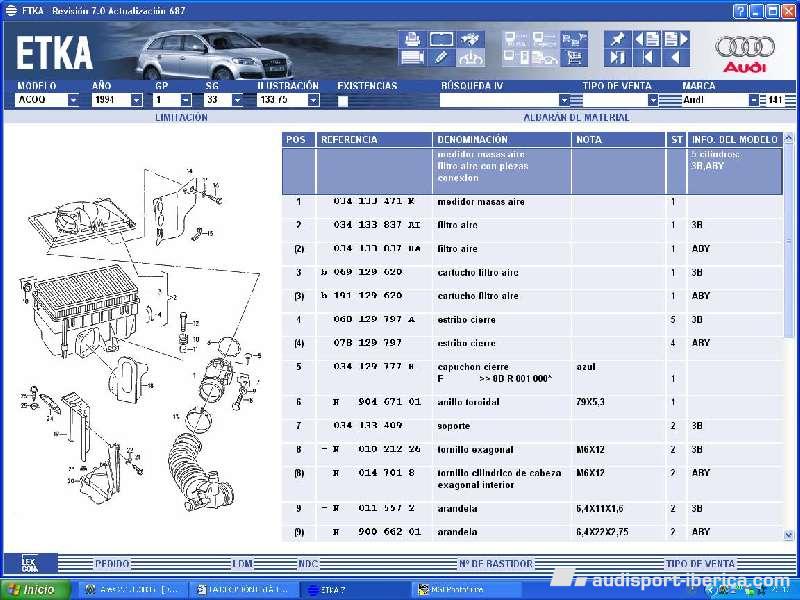Viewport: 800px width, 600px height.
Task: Click into the BÚSQUEDA IV search field
Action: [499, 100]
